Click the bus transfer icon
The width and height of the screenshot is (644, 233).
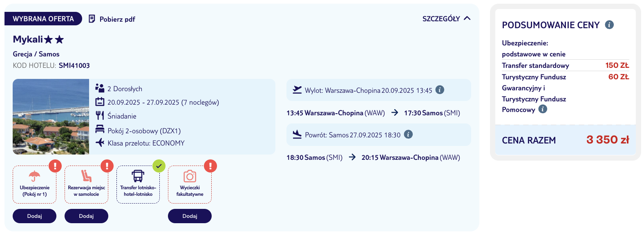point(138,176)
